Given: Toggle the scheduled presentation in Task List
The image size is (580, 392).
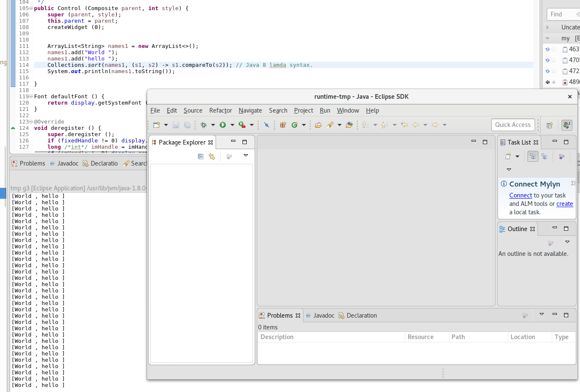Looking at the screenshot, I should pos(545,156).
